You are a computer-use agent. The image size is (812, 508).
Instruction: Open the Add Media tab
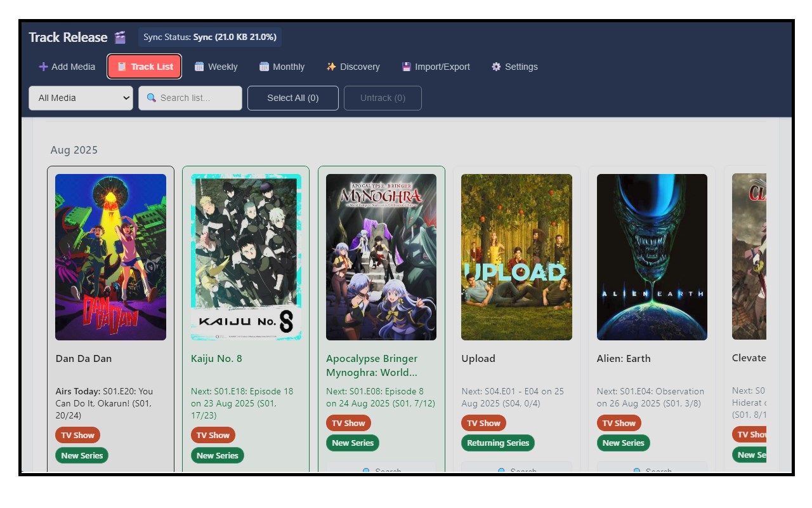[67, 67]
